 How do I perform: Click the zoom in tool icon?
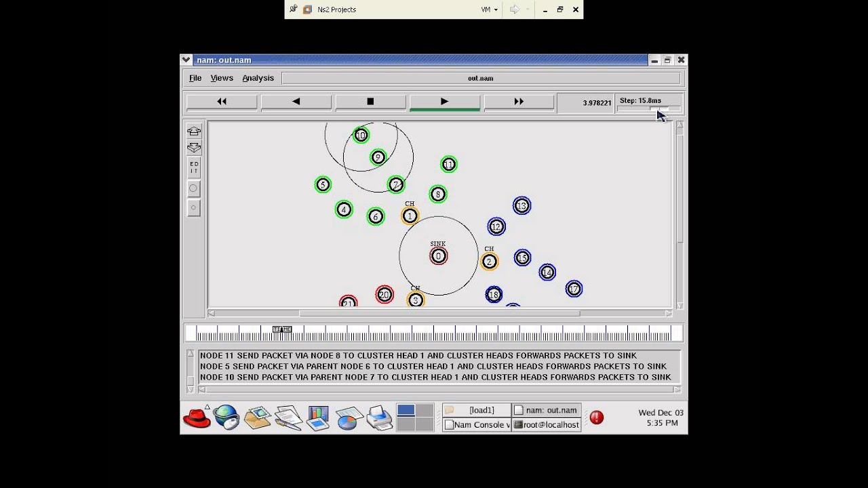click(194, 131)
